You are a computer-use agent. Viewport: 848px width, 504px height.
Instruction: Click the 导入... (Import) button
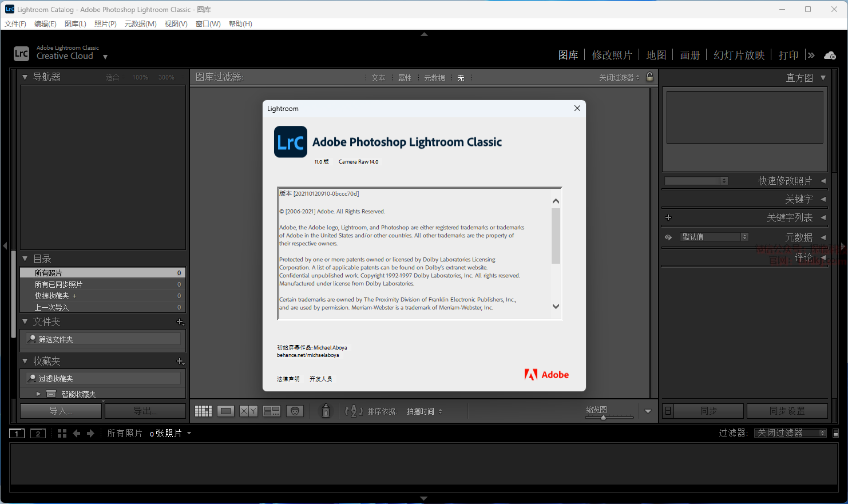pyautogui.click(x=61, y=411)
